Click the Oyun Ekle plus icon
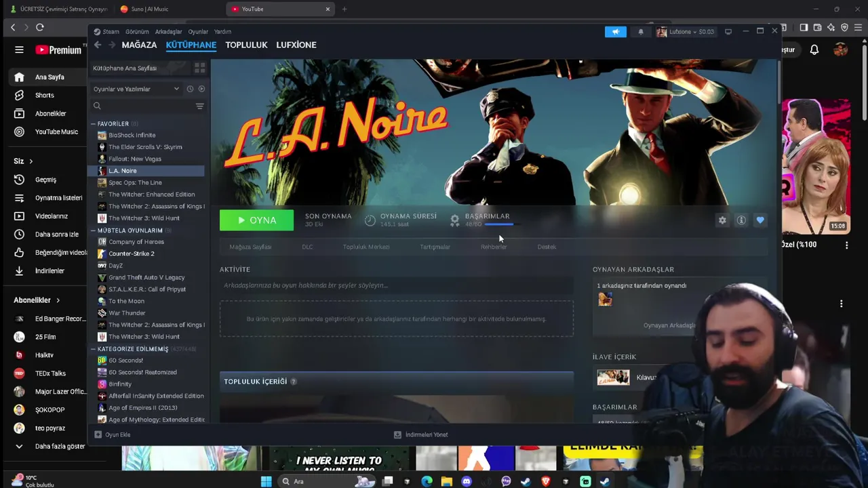 pos(98,434)
